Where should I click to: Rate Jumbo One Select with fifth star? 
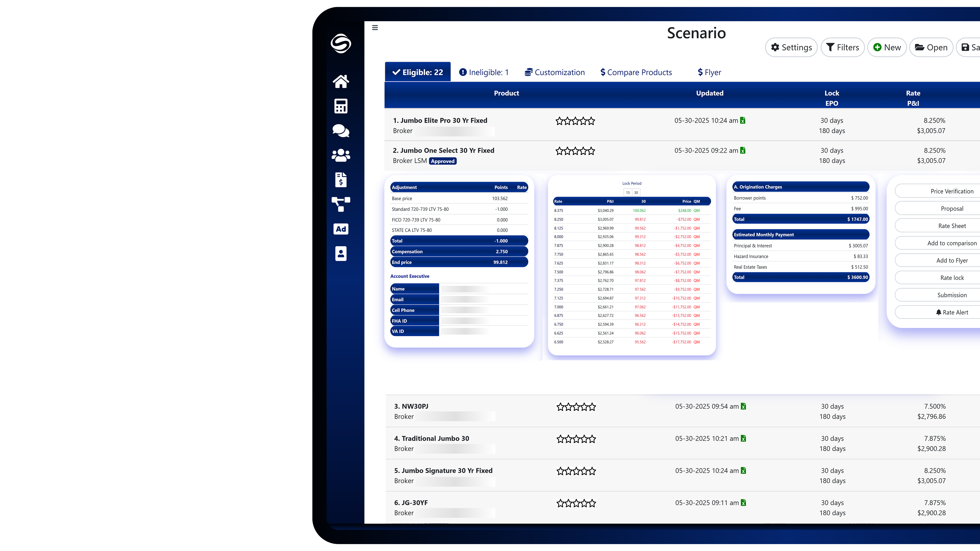click(591, 151)
